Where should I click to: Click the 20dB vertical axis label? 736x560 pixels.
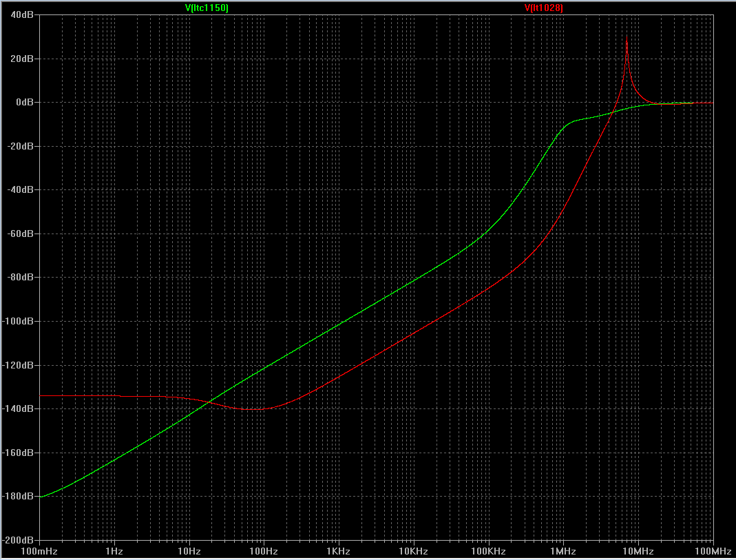[22, 59]
